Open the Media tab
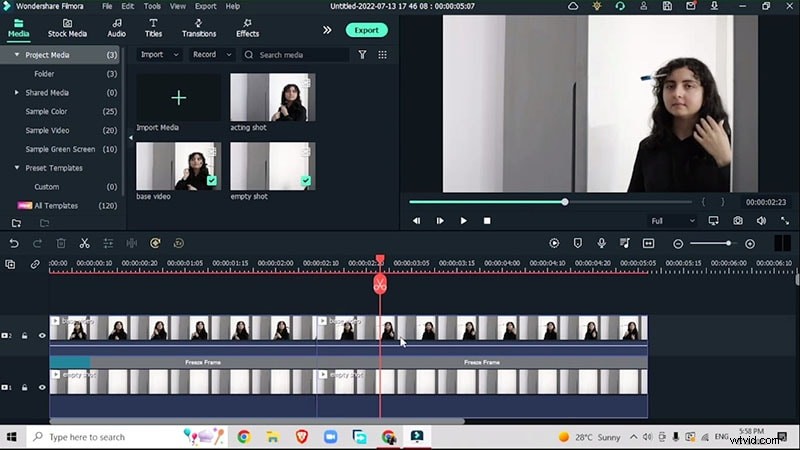800x450 pixels. [x=18, y=28]
